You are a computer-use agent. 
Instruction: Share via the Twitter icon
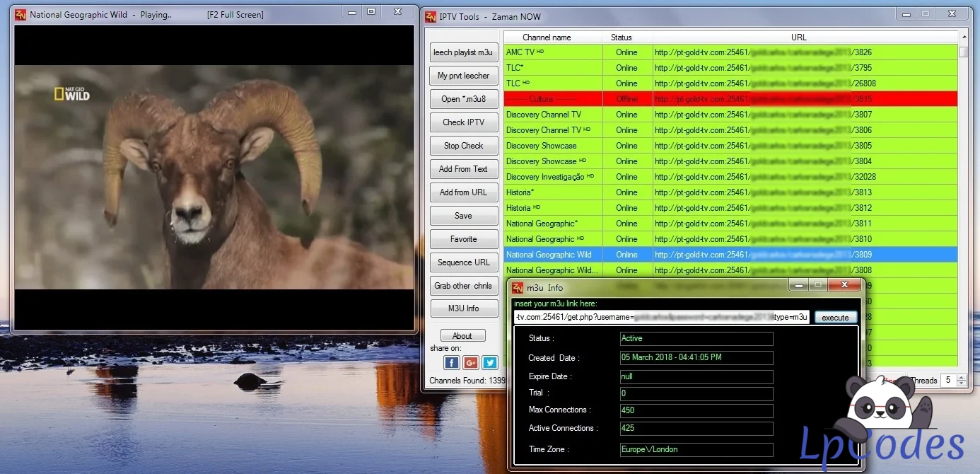(x=489, y=363)
